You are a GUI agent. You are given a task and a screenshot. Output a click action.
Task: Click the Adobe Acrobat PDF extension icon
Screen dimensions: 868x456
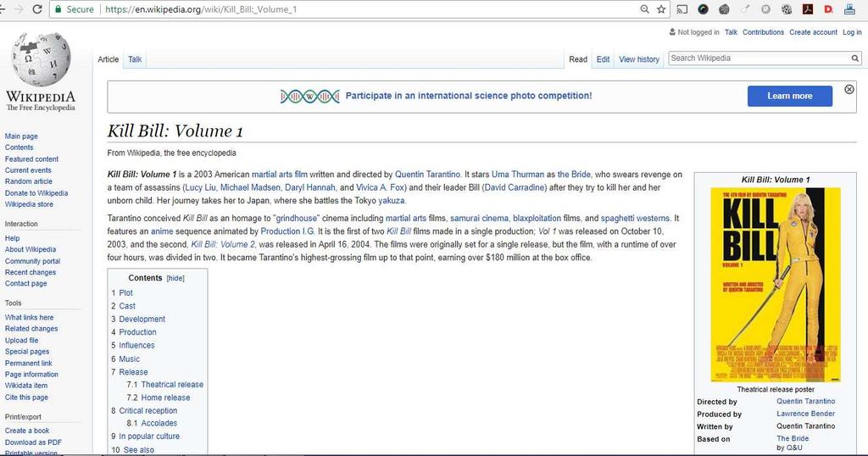point(808,8)
